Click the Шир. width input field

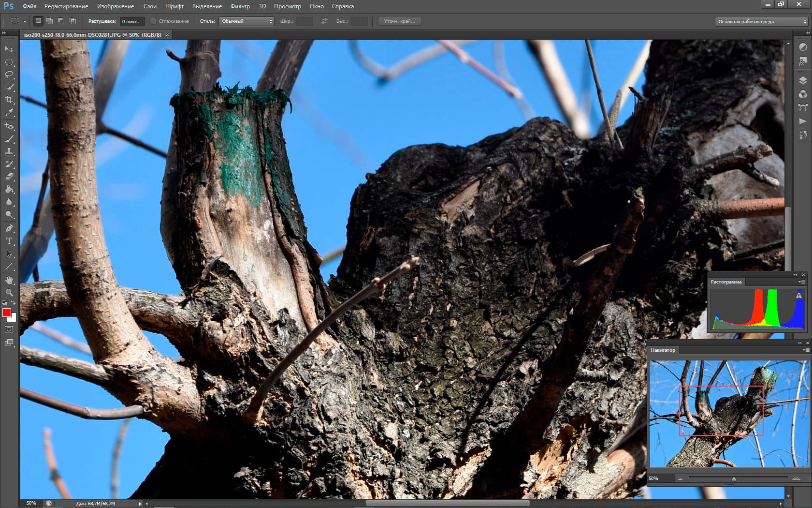(x=304, y=21)
